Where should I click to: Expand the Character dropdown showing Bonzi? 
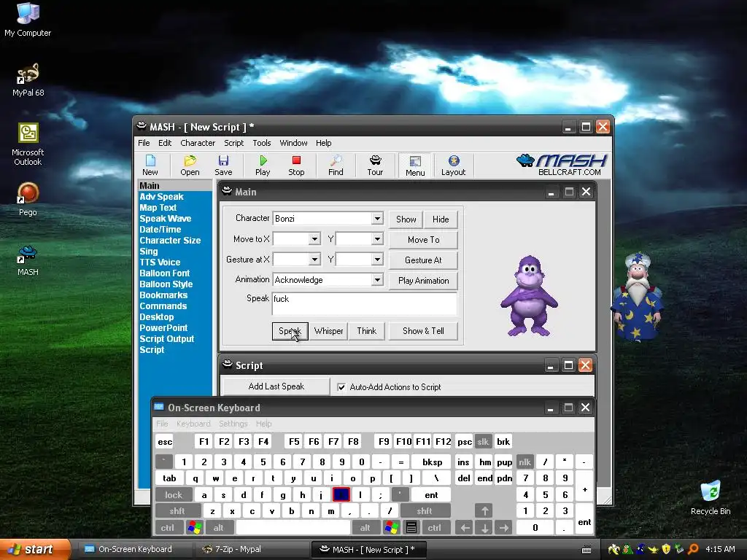[x=377, y=219]
